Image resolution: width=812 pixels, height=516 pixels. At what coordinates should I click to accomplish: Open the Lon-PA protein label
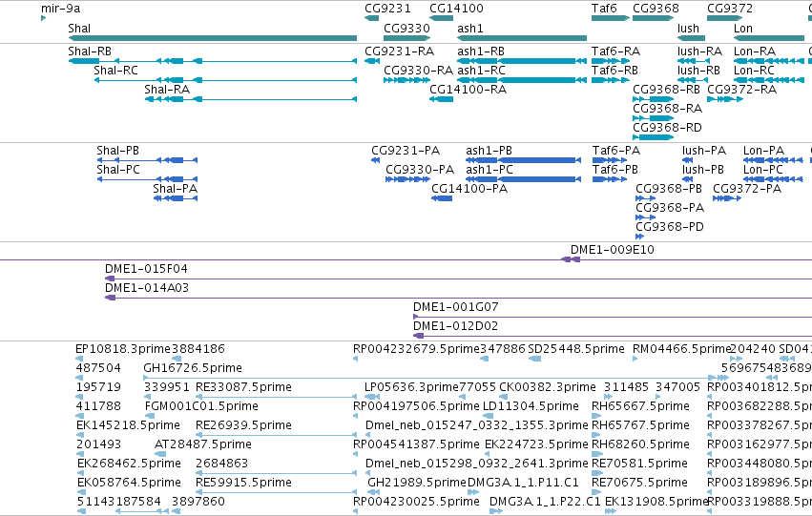(x=764, y=151)
